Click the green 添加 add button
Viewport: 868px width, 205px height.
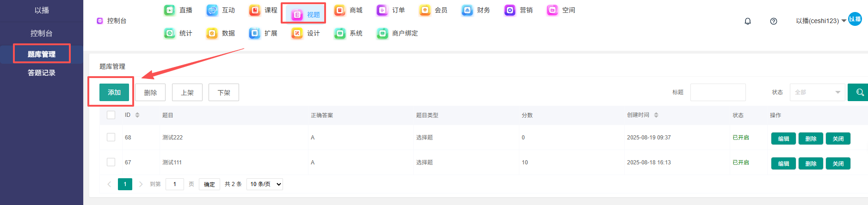[x=114, y=92]
